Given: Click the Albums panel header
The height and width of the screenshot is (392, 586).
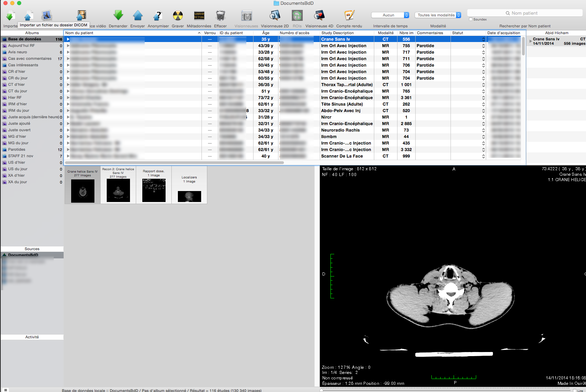Looking at the screenshot, I should 32,33.
